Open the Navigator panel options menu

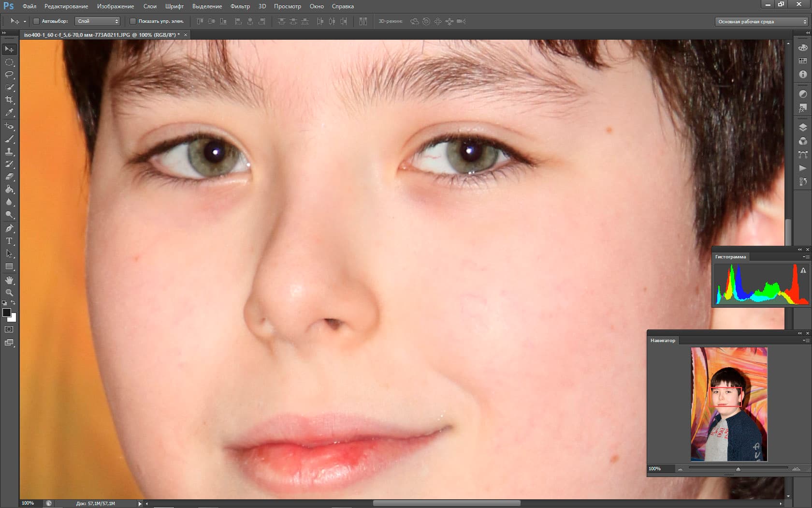coord(806,341)
